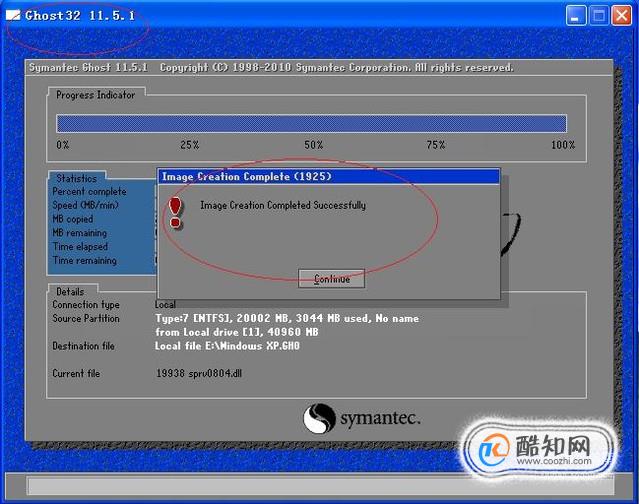Click the Ghost32 title bar icon
The height and width of the screenshot is (504, 639).
13,15
